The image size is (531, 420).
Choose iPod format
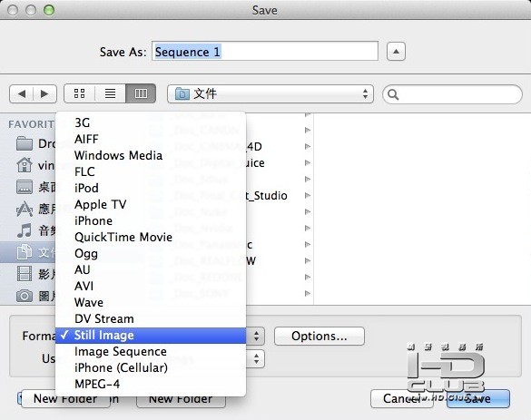151,188
